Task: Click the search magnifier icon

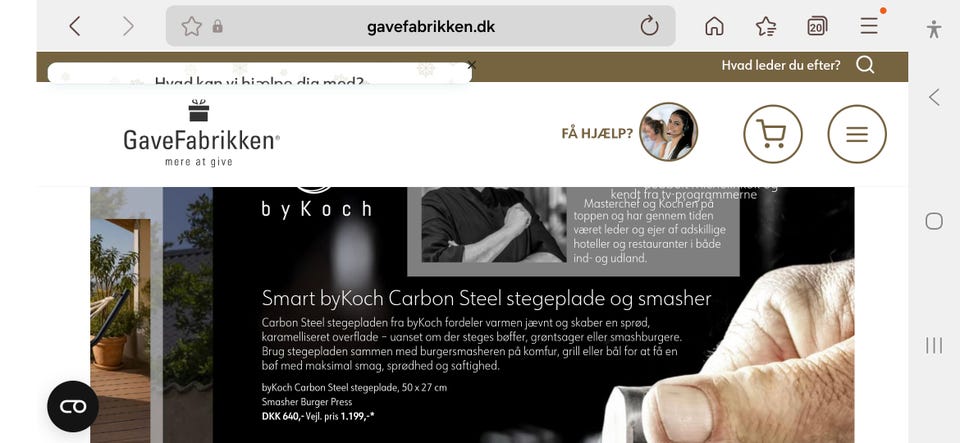Action: tap(865, 65)
